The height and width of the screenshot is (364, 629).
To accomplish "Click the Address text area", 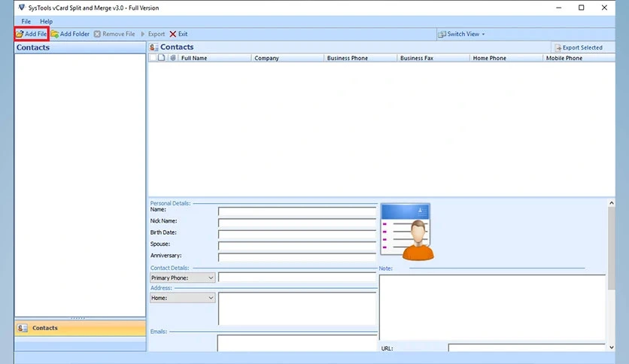I will pyautogui.click(x=297, y=308).
